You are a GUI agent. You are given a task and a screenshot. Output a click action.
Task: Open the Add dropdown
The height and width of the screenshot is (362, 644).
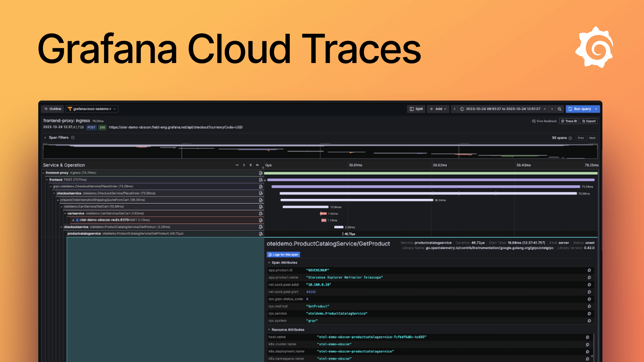(x=438, y=109)
